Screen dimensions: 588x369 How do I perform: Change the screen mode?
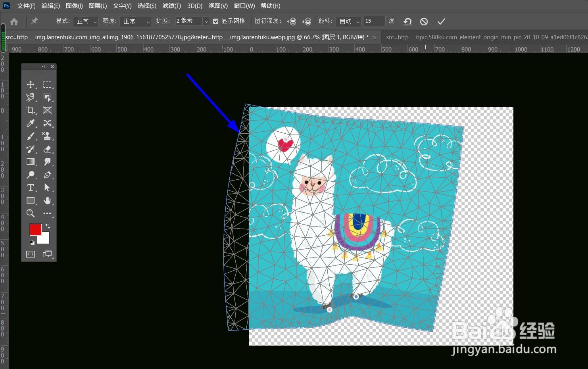click(x=47, y=254)
